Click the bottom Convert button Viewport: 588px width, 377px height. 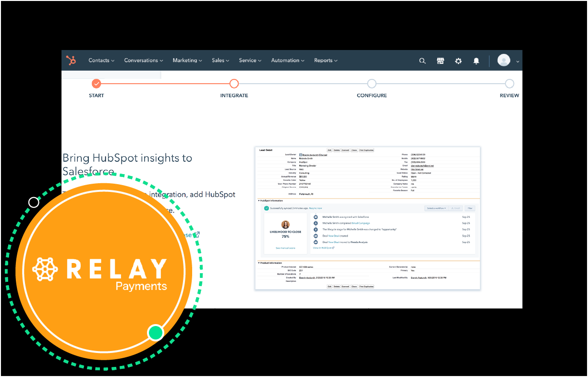click(x=345, y=286)
